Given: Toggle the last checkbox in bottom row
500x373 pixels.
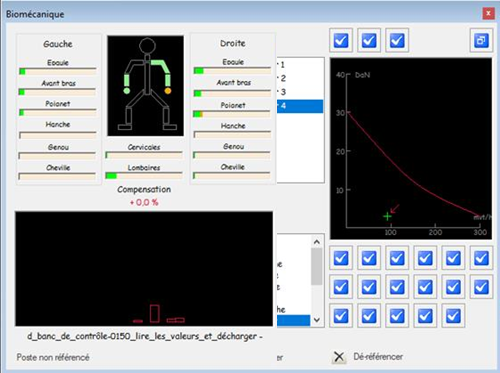Looking at the screenshot, I should [453, 316].
